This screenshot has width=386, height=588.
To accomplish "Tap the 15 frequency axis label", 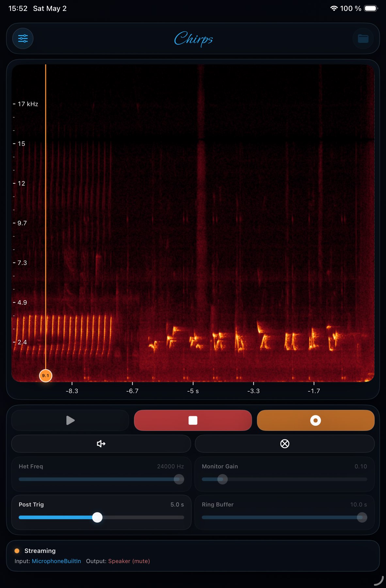I will tap(21, 144).
